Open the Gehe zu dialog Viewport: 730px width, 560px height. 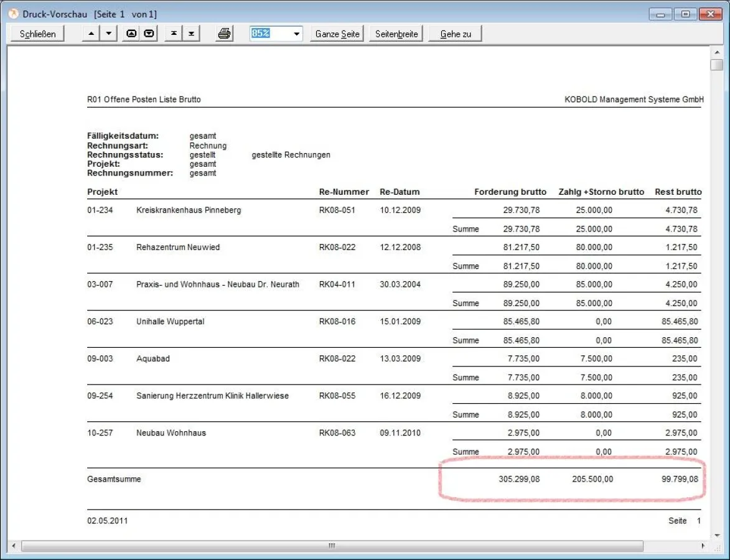[x=456, y=34]
